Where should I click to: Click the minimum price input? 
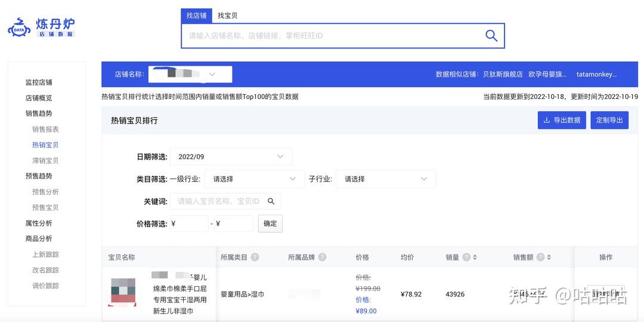pos(190,224)
